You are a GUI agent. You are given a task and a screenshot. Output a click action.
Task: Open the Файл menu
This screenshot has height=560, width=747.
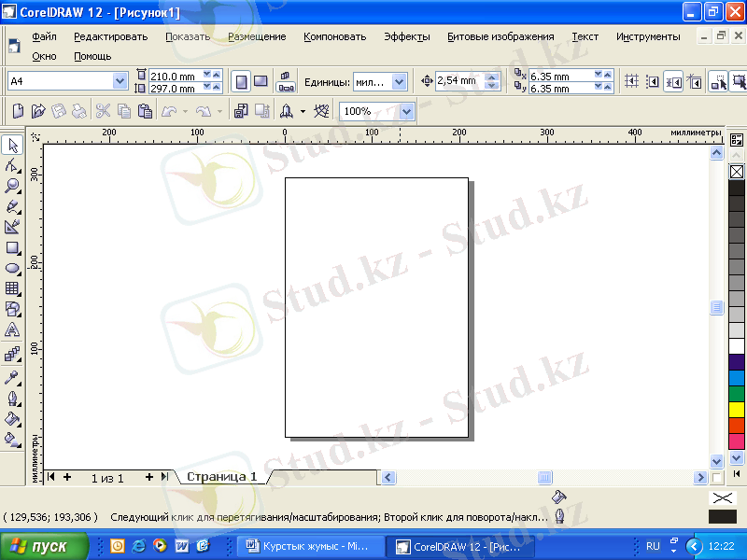click(x=44, y=36)
